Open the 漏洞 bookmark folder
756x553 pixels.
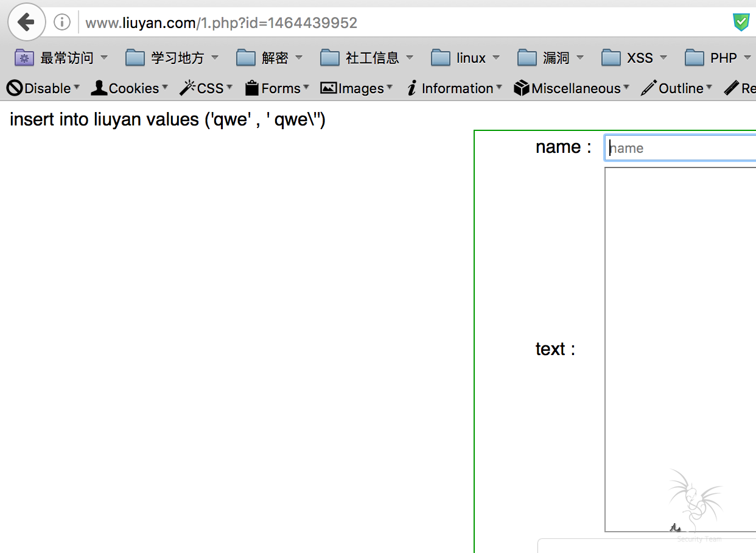pyautogui.click(x=550, y=58)
